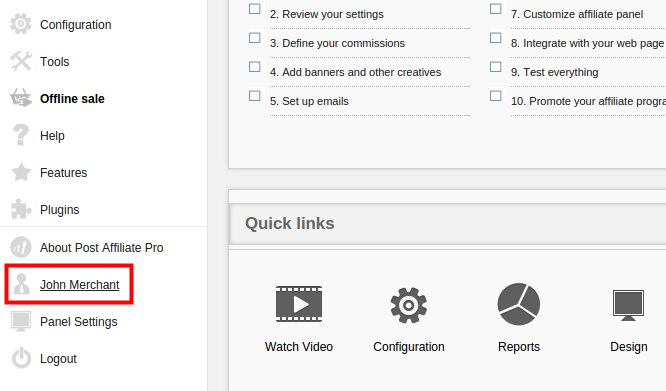Tick the Test everything checkbox

pyautogui.click(x=495, y=67)
